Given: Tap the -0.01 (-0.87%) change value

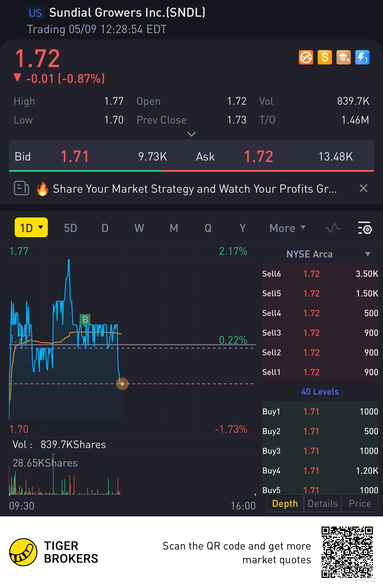Looking at the screenshot, I should [x=66, y=79].
